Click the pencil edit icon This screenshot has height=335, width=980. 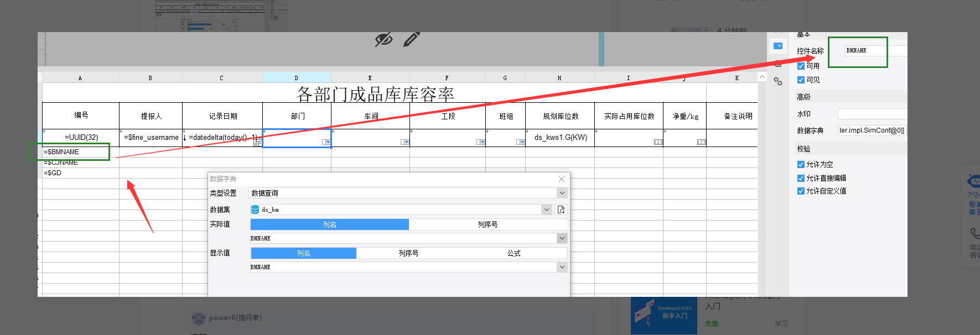pos(411,39)
